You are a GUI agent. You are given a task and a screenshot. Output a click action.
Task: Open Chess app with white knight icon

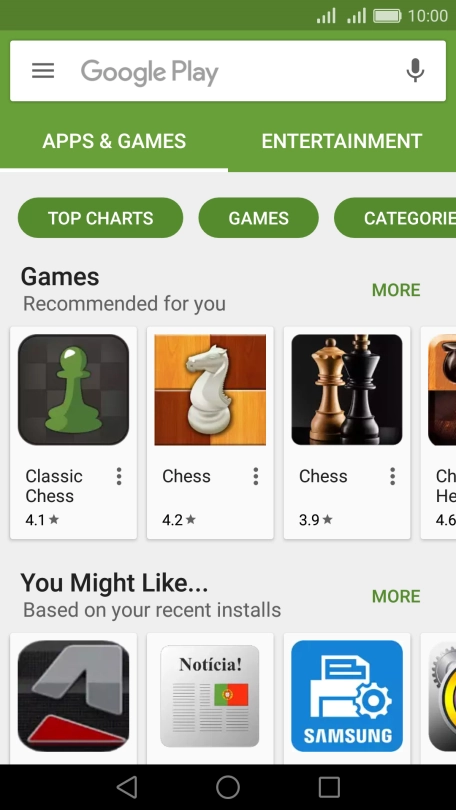pos(210,390)
